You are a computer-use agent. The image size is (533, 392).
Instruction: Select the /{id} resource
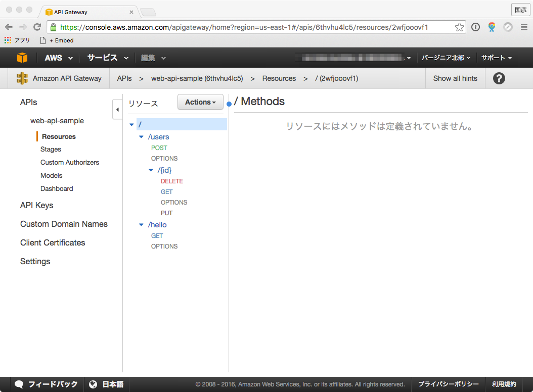(x=164, y=170)
